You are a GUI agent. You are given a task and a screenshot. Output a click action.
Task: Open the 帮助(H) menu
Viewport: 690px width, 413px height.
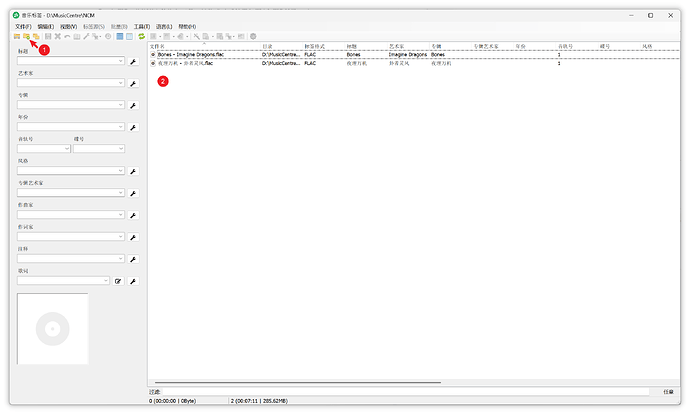(x=187, y=27)
